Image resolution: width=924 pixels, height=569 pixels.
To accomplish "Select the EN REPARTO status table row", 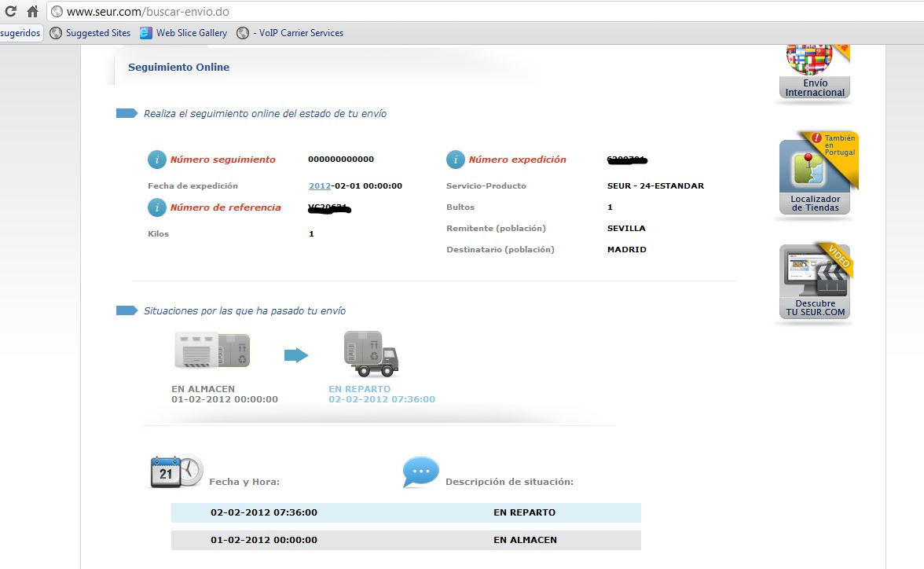I will [x=405, y=512].
